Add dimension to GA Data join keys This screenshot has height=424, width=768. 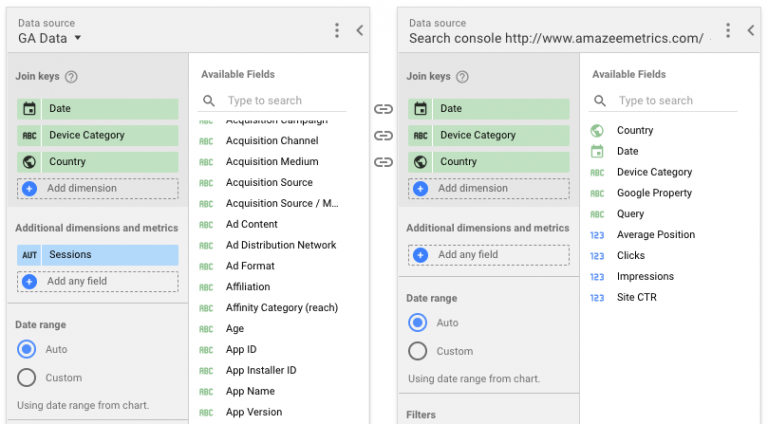coord(97,188)
